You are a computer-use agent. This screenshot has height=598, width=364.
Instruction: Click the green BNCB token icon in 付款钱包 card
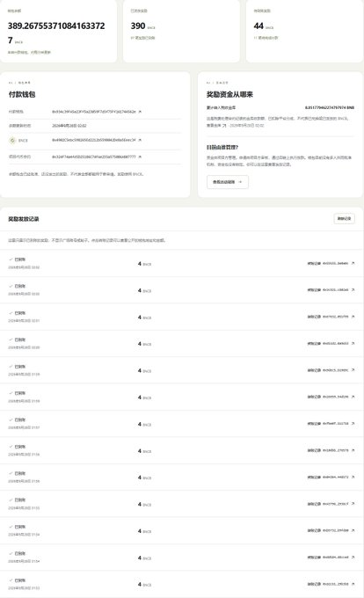(x=12, y=141)
